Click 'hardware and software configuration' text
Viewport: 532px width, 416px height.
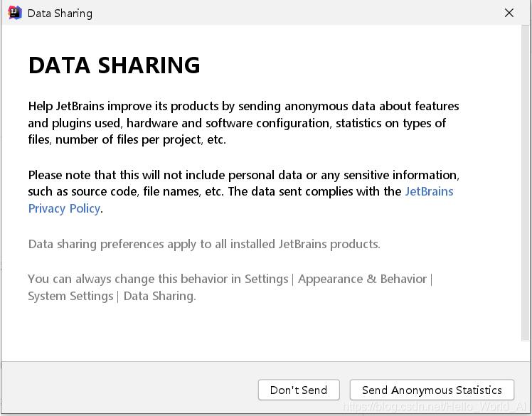[228, 123]
